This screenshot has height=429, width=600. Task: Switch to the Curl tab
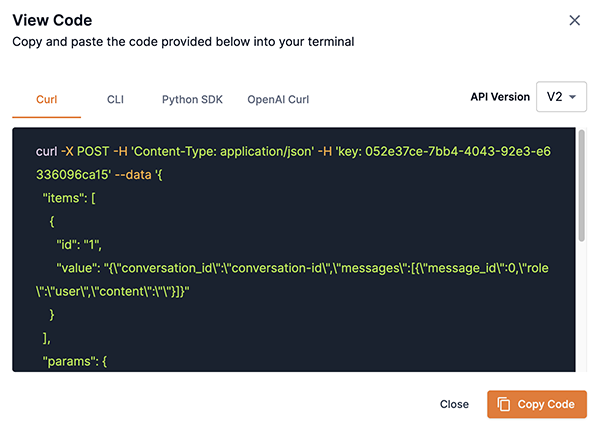[x=47, y=100]
